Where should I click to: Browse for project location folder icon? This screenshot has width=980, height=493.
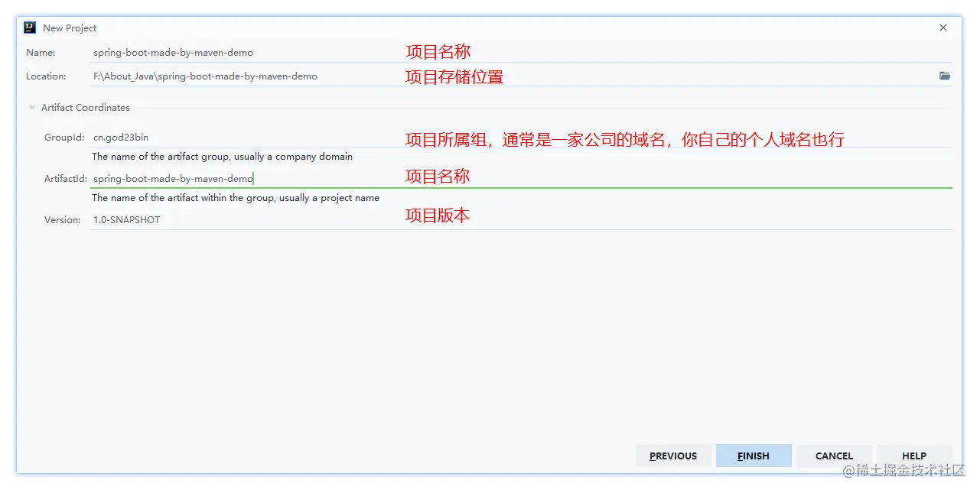point(945,76)
